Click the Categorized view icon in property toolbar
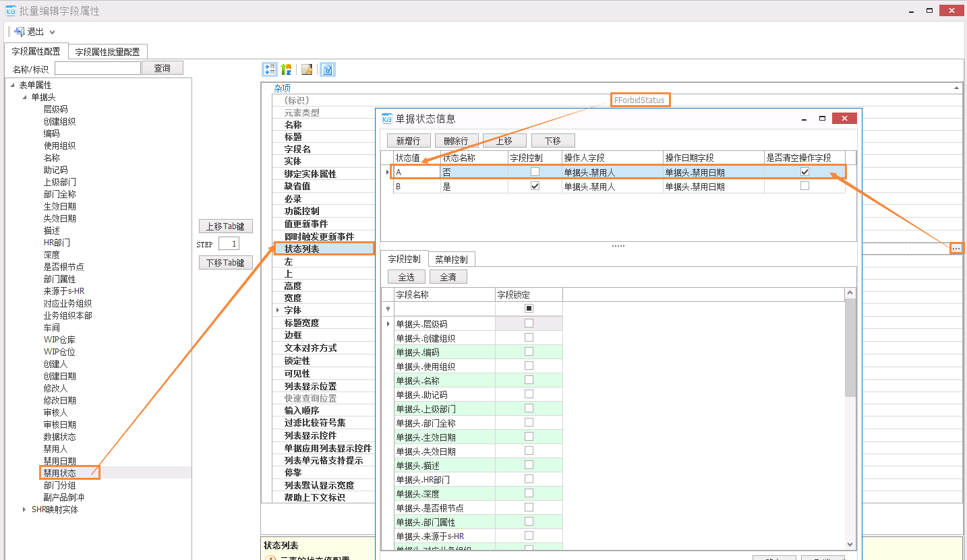The image size is (967, 560). click(270, 69)
